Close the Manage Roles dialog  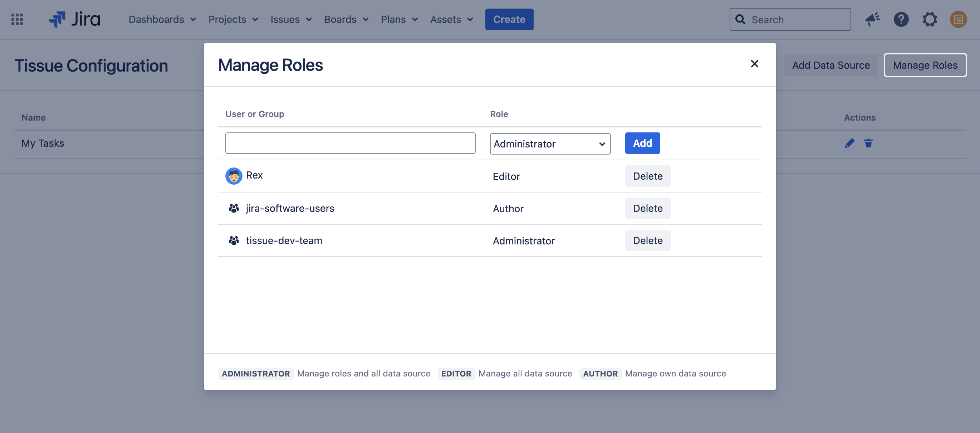point(754,64)
